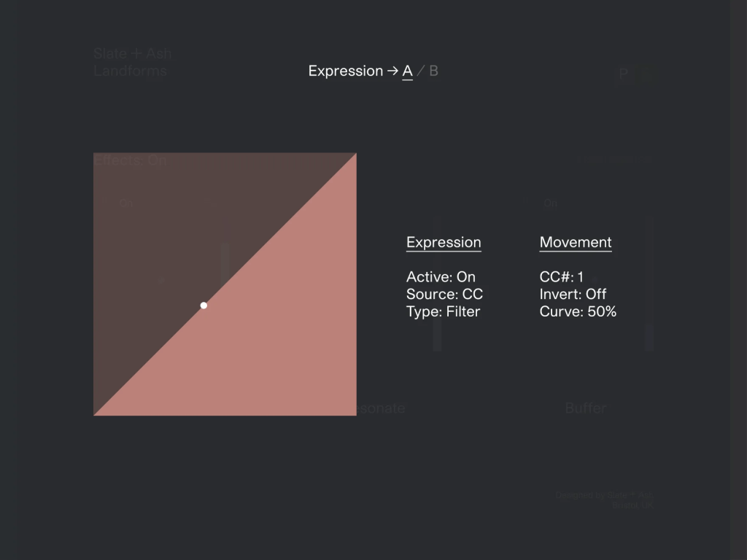Click the Slate + Ash Landforms logo
Image resolution: width=747 pixels, height=560 pixels.
(133, 62)
